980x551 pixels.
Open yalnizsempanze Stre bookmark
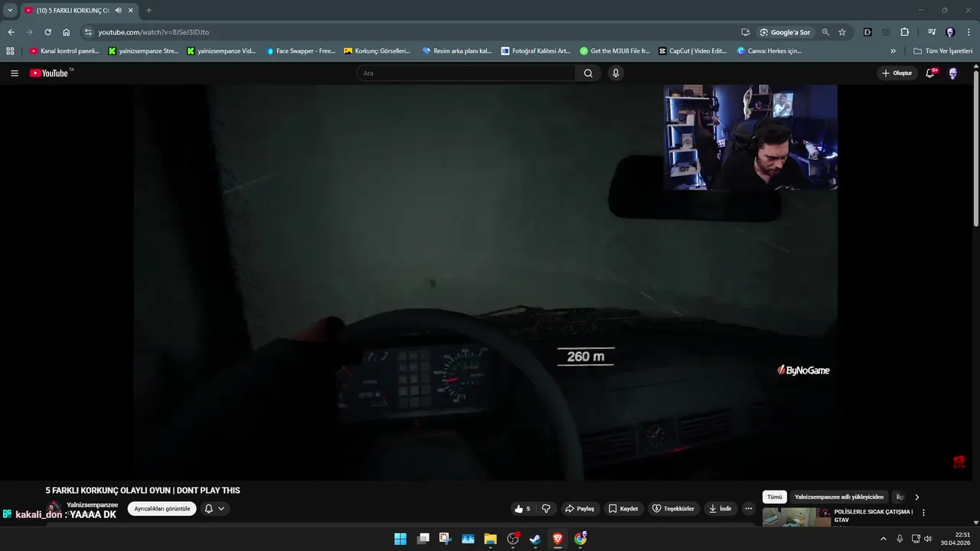click(143, 51)
